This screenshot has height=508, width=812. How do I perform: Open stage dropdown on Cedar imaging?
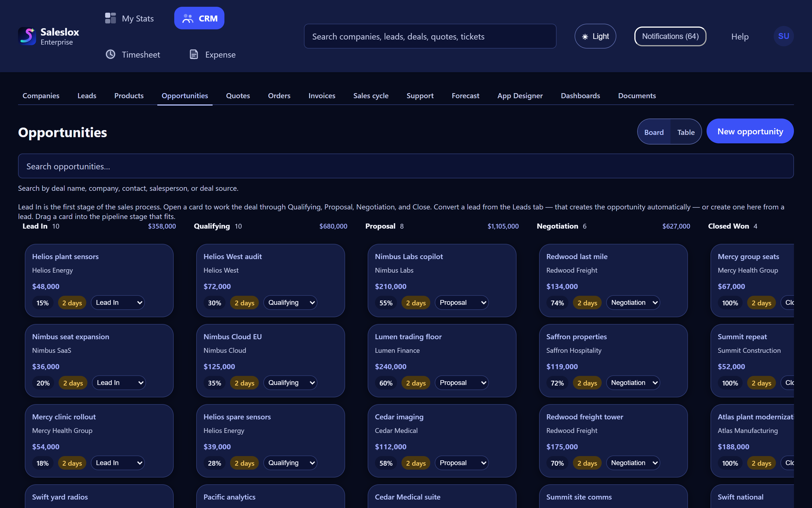462,463
